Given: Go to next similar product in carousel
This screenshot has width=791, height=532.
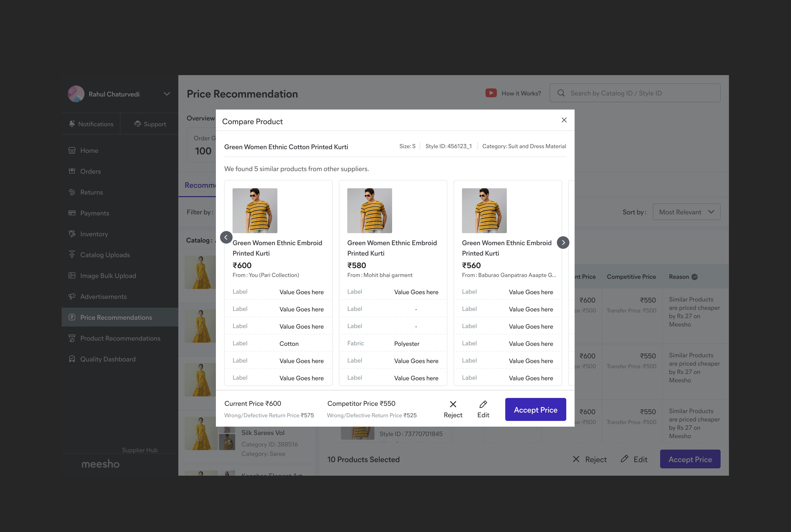Looking at the screenshot, I should [x=563, y=242].
